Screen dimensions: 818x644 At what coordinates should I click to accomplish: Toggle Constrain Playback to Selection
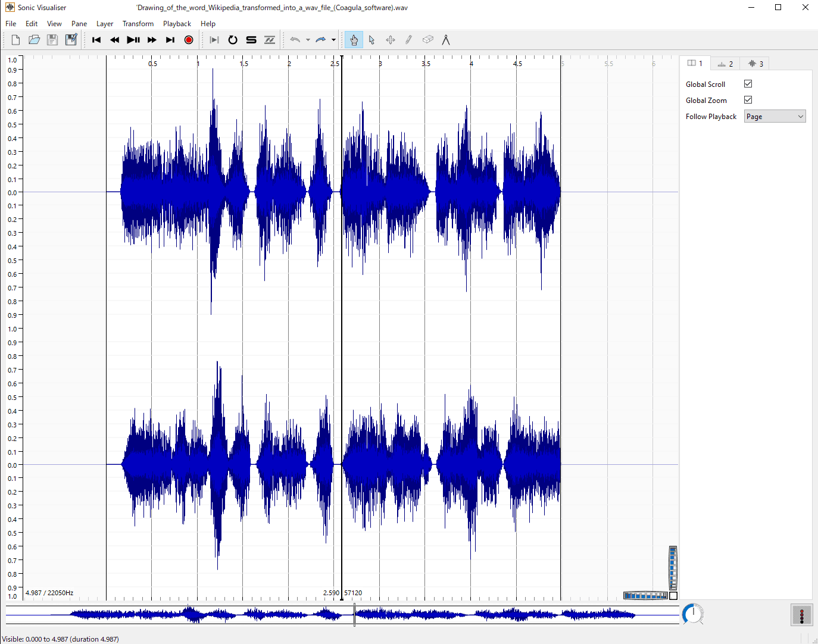tap(214, 40)
